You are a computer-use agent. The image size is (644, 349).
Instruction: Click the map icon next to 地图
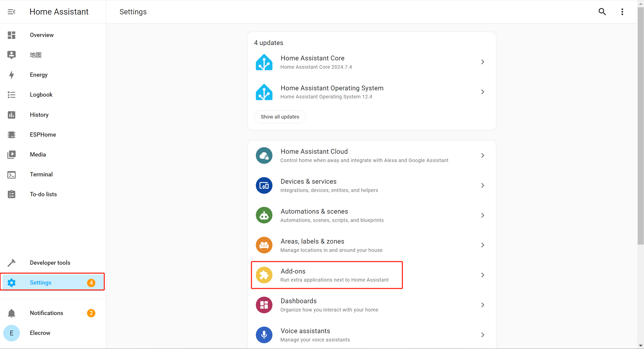[11, 55]
